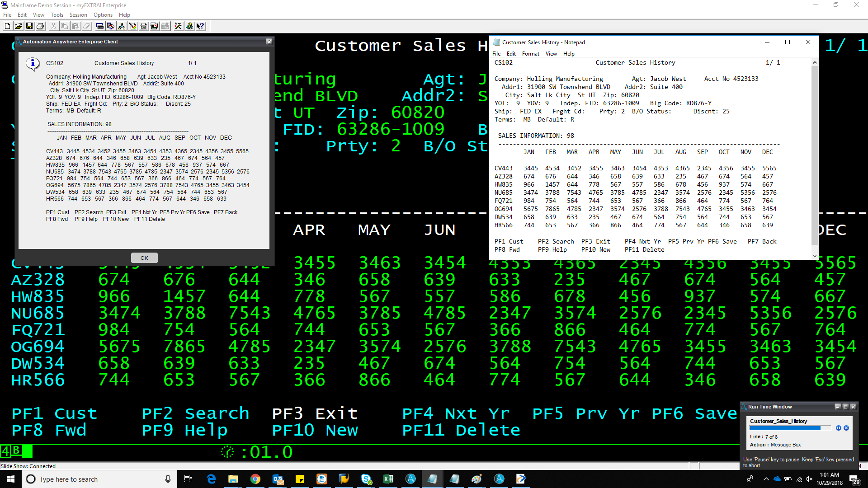Click the Open folder toolbar icon

(18, 26)
